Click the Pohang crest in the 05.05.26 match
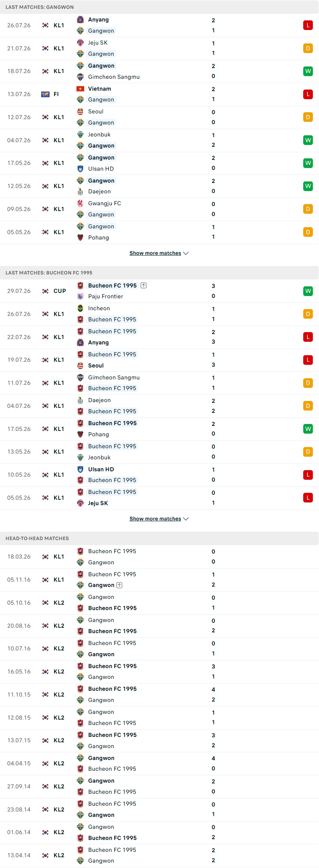This screenshot has width=319, height=868. coord(80,238)
